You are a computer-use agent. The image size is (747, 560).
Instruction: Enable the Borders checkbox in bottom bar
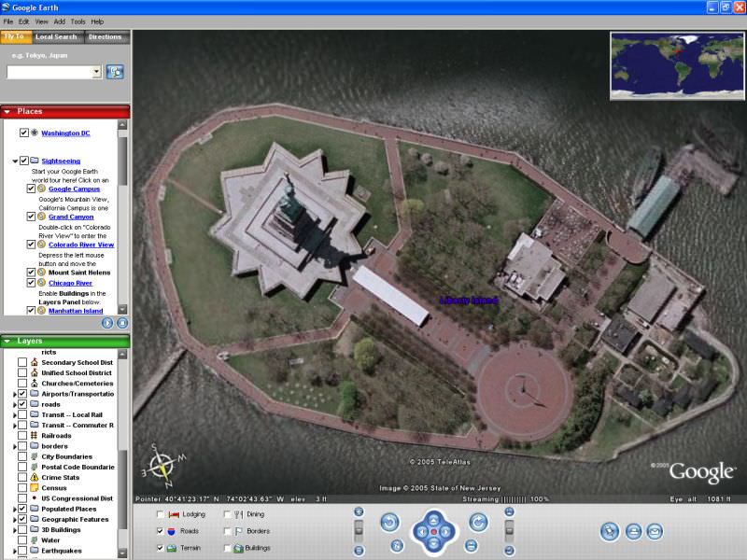pos(227,531)
